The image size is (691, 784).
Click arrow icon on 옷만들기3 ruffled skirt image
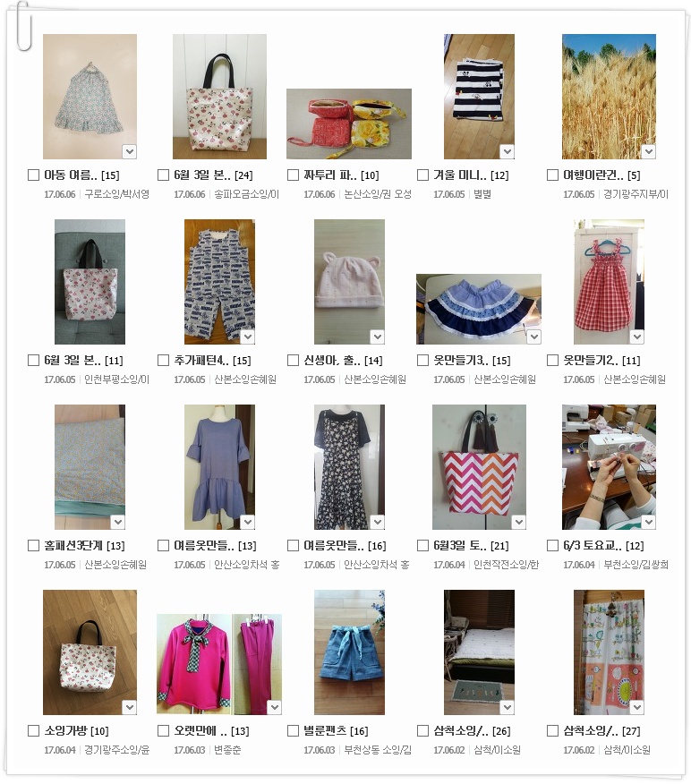coord(534,337)
